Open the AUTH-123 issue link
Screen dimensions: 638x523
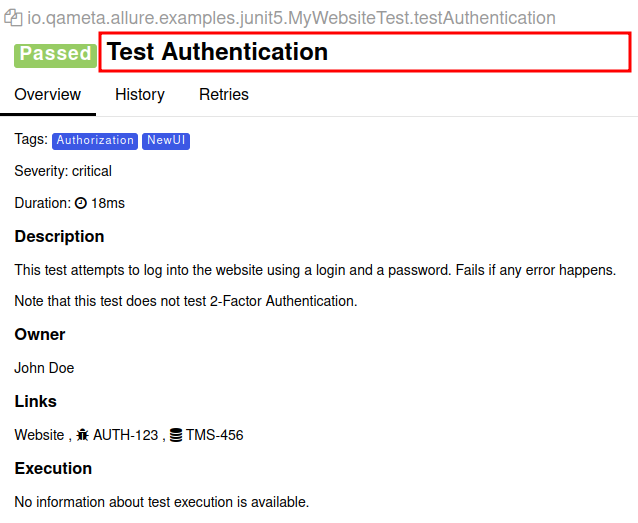[125, 435]
